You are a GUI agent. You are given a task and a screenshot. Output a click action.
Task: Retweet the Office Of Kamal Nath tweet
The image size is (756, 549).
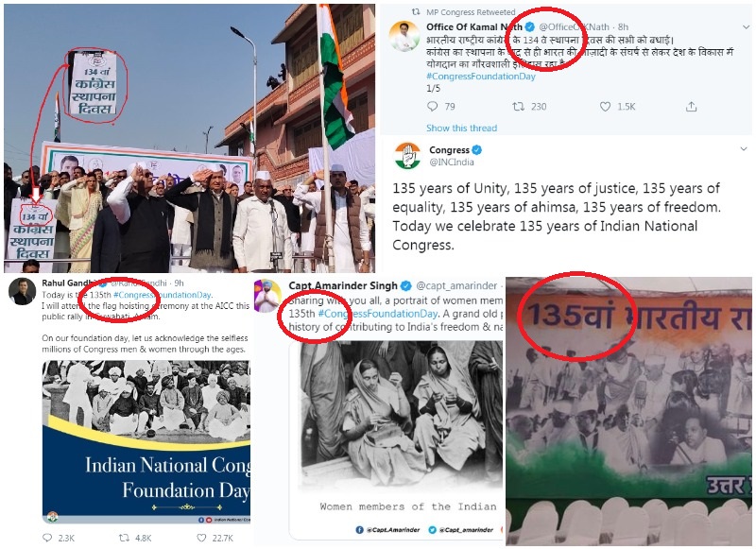click(518, 107)
